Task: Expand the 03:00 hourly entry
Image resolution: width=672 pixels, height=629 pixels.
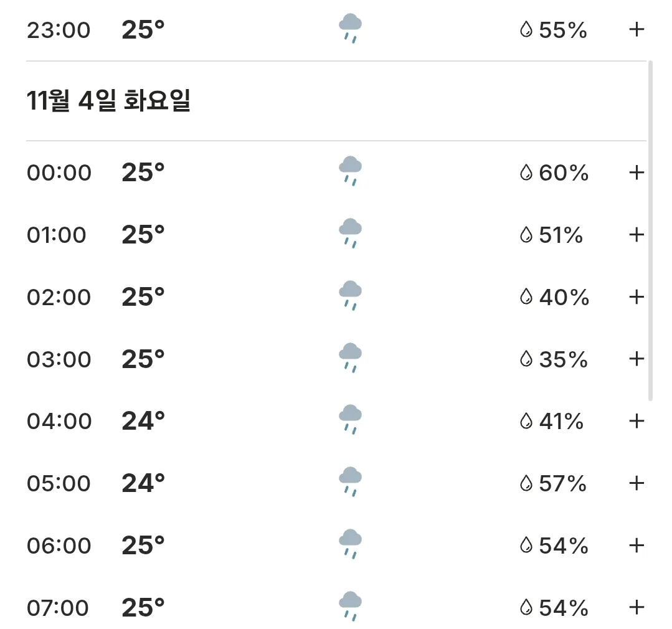Action: tap(637, 359)
